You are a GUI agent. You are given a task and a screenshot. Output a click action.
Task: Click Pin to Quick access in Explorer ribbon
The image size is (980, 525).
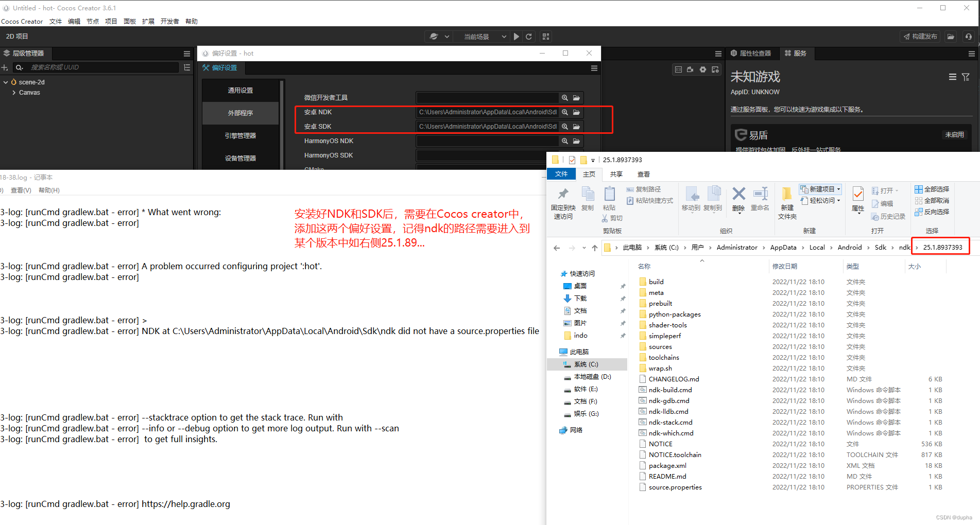tap(563, 203)
